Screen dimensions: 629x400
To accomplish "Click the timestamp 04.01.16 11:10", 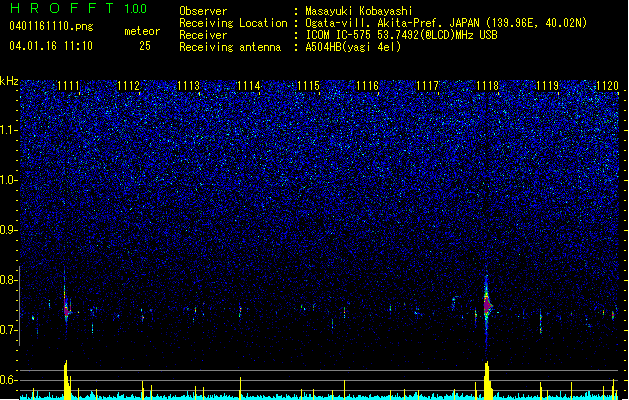I will [x=51, y=46].
